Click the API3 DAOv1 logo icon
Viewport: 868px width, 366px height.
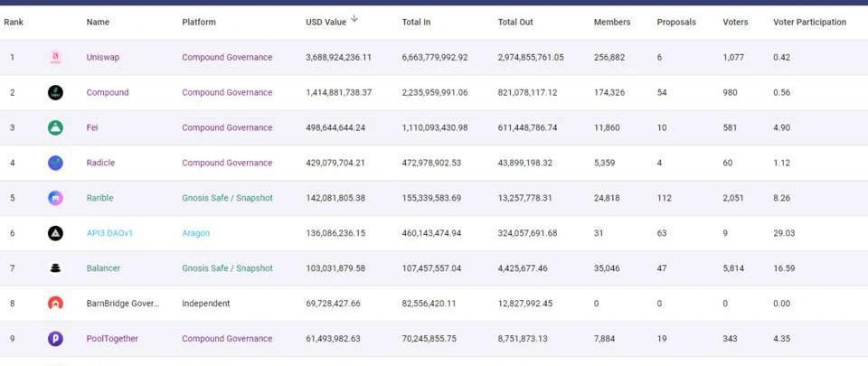pos(55,233)
